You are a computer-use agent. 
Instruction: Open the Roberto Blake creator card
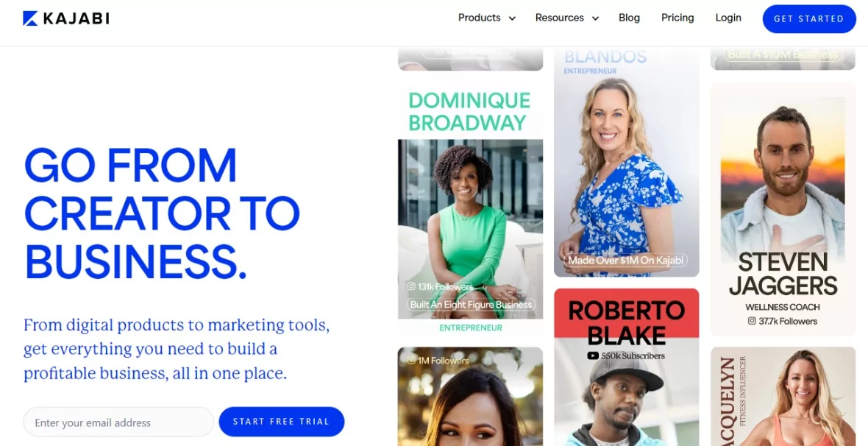626,367
